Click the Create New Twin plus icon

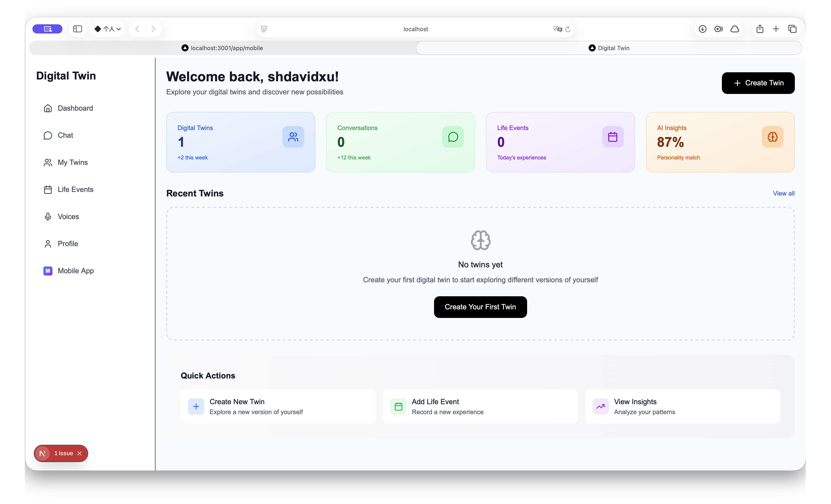click(x=196, y=407)
